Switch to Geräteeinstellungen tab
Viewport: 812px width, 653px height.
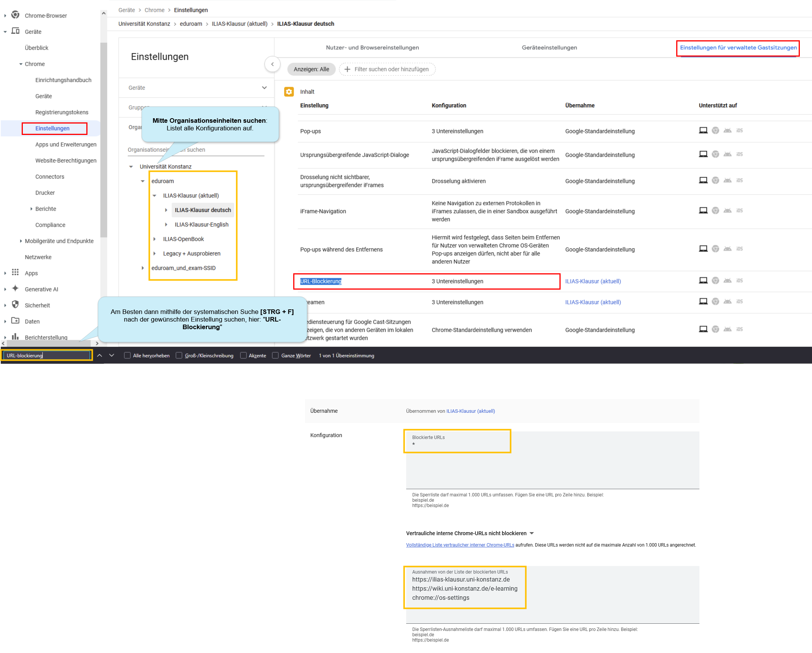[549, 48]
